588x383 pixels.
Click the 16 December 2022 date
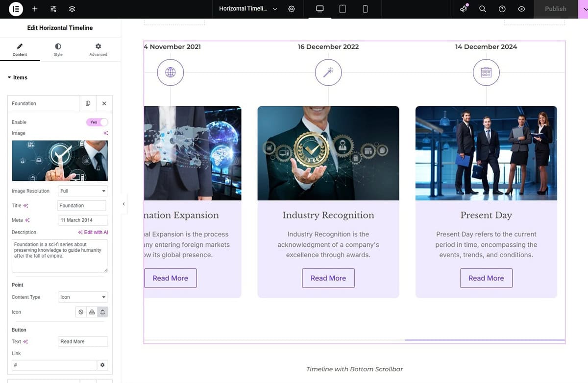click(x=328, y=47)
